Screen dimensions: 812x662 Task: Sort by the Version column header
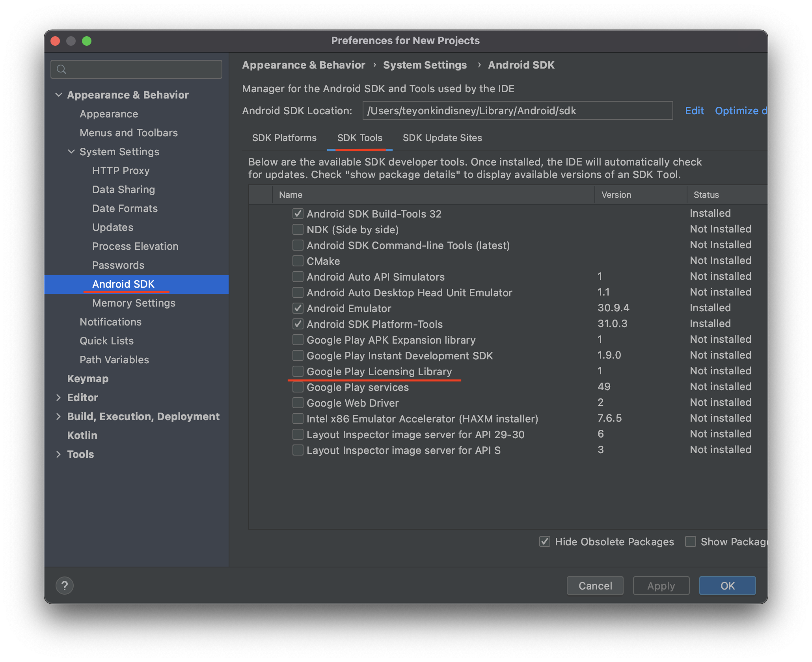(641, 195)
